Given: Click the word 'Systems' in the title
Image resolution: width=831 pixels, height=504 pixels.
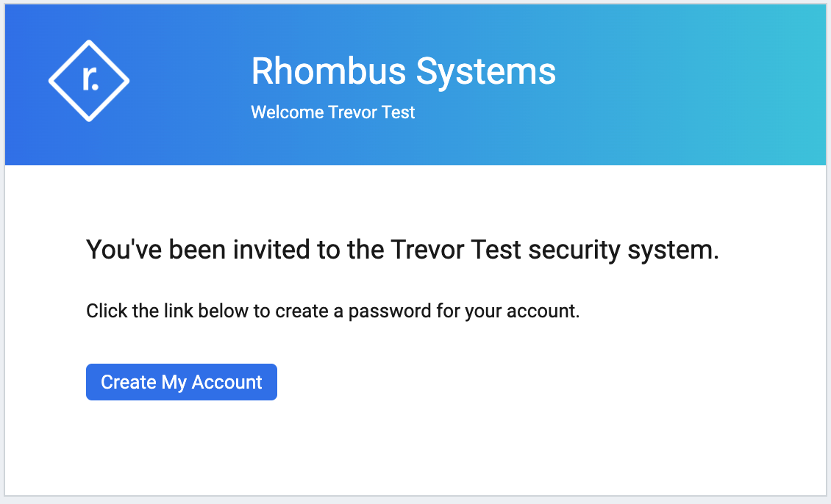Looking at the screenshot, I should [486, 73].
